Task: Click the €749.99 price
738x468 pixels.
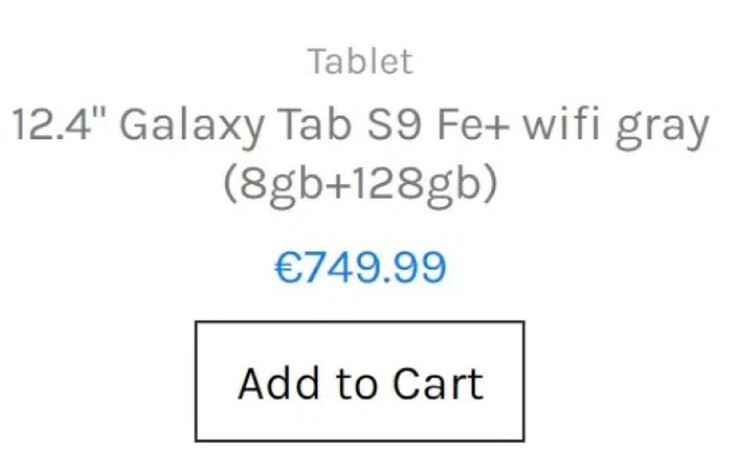Action: point(360,268)
